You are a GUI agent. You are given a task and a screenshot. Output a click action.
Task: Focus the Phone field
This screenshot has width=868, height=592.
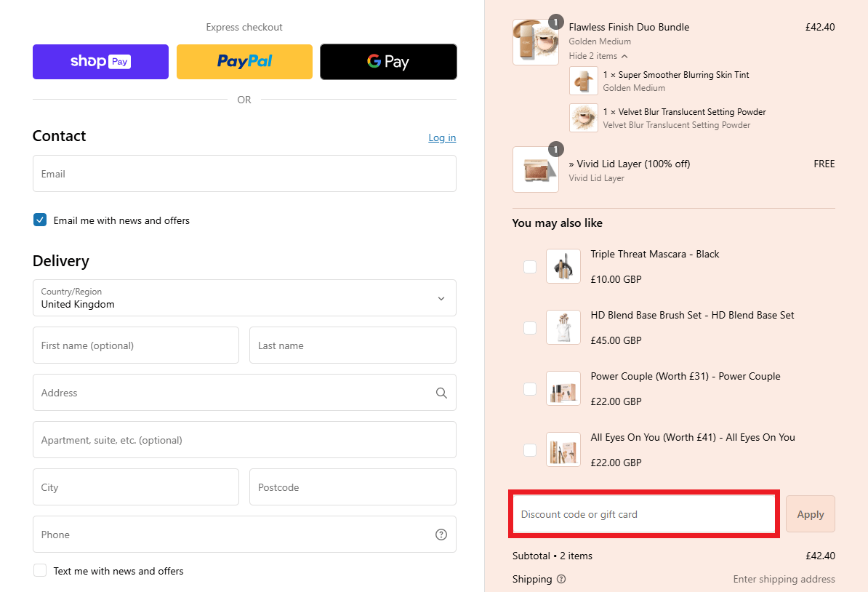pyautogui.click(x=244, y=535)
